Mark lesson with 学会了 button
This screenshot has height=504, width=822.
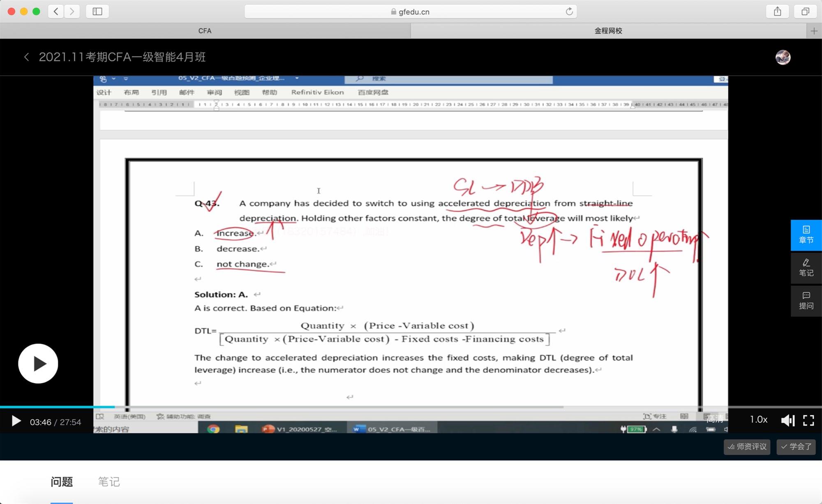tap(796, 446)
